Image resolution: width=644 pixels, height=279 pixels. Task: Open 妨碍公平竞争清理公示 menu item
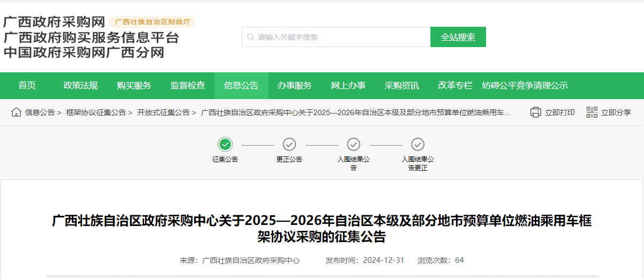[x=525, y=86]
